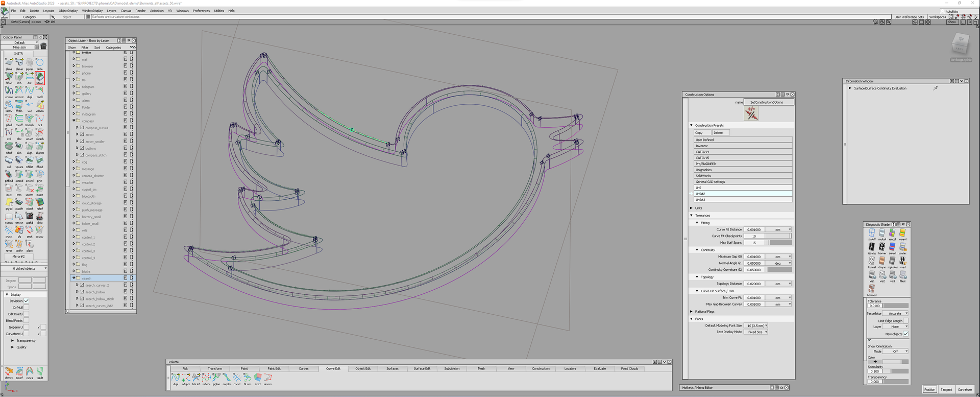
Task: Switch to the Evaluate palette tab
Action: 600,368
